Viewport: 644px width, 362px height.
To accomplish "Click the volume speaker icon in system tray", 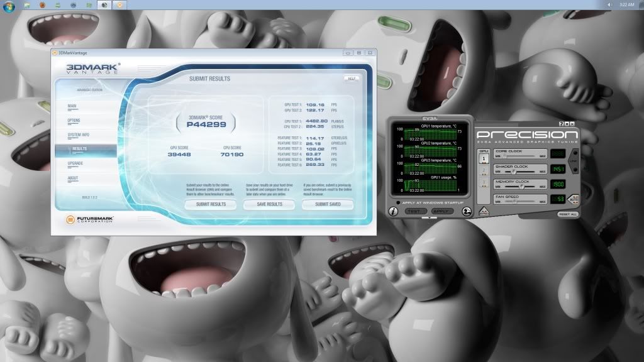I will click(x=609, y=4).
